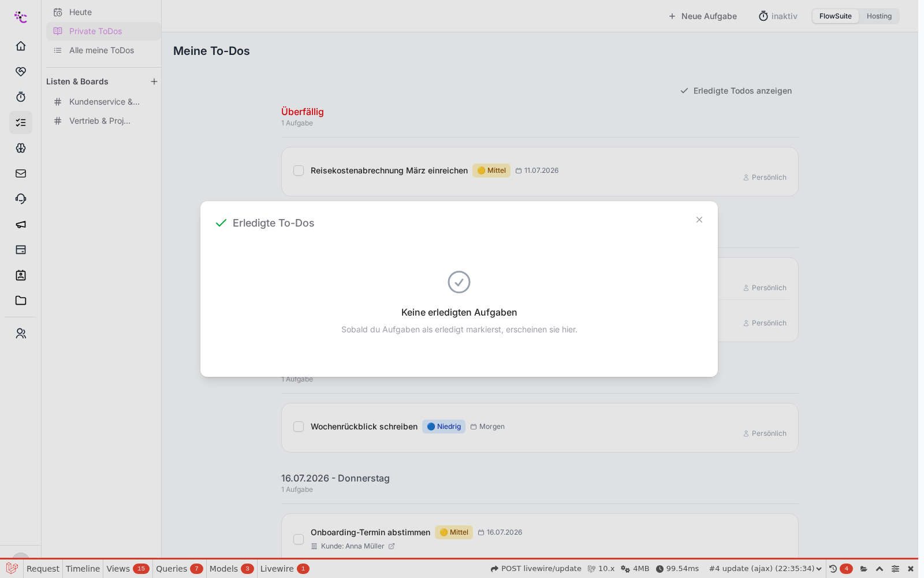Open the megaphone marketing sidebar icon
Viewport: 924px width, 578px height.
click(x=21, y=224)
